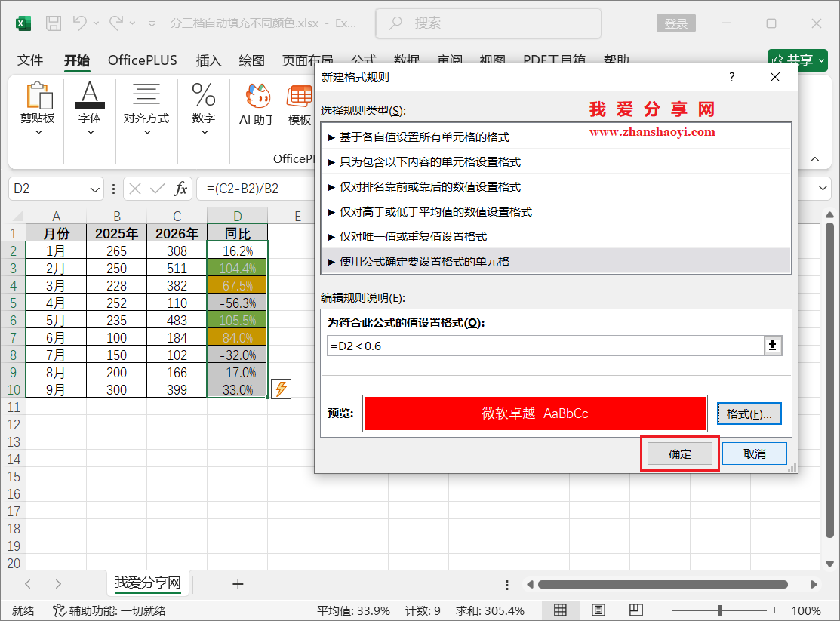This screenshot has height=621, width=840.
Task: Click into the 搜索 search box
Action: click(x=488, y=23)
